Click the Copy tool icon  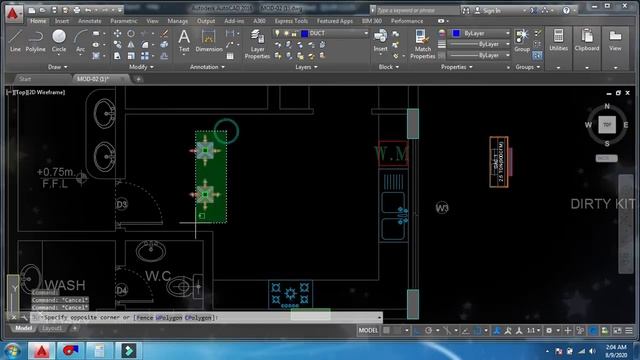pos(117,44)
